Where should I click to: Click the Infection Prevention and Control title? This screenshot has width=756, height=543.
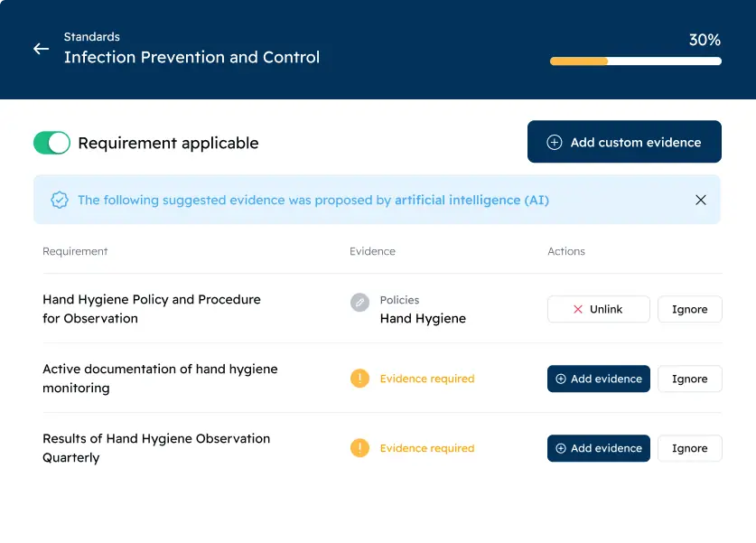(x=191, y=57)
